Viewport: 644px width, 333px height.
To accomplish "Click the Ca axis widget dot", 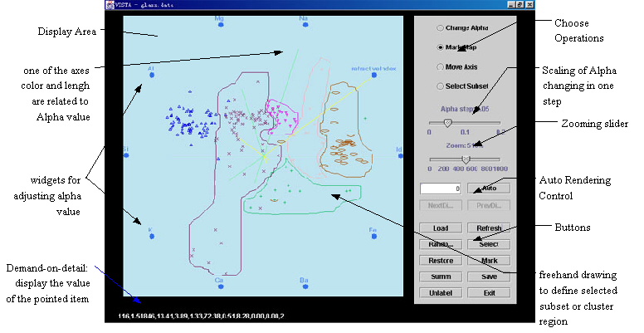I will coord(219,286).
